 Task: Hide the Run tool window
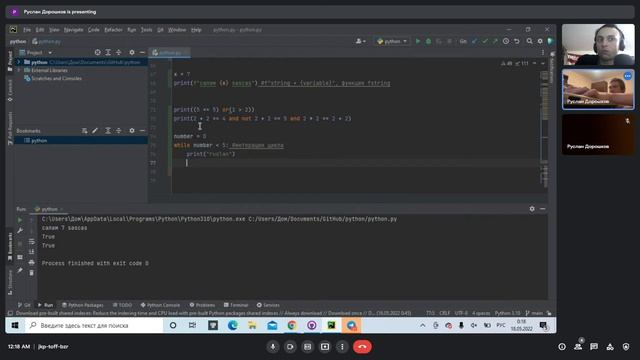(542, 209)
